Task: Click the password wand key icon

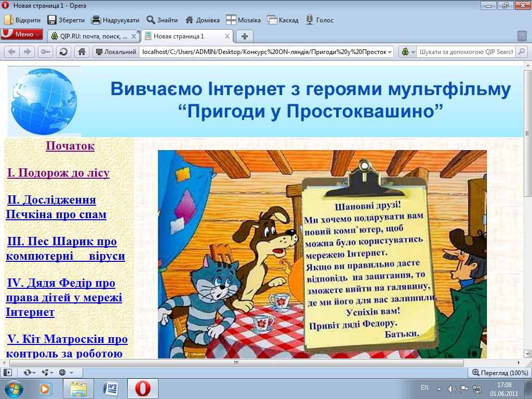Action: click(x=45, y=52)
